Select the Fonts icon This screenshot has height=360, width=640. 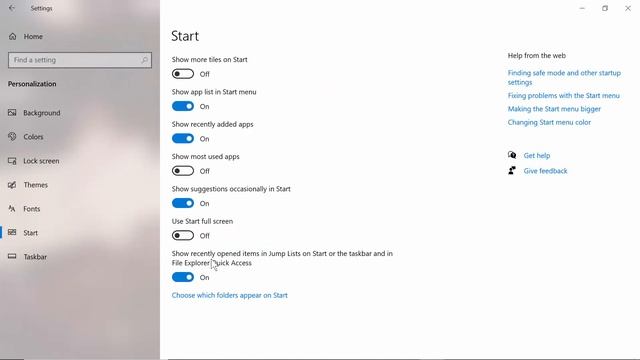12,209
